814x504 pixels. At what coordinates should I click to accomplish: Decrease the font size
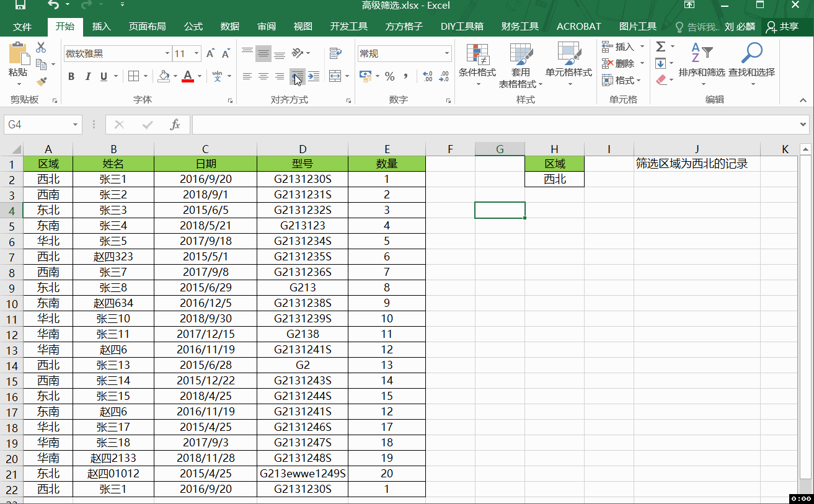pos(226,54)
